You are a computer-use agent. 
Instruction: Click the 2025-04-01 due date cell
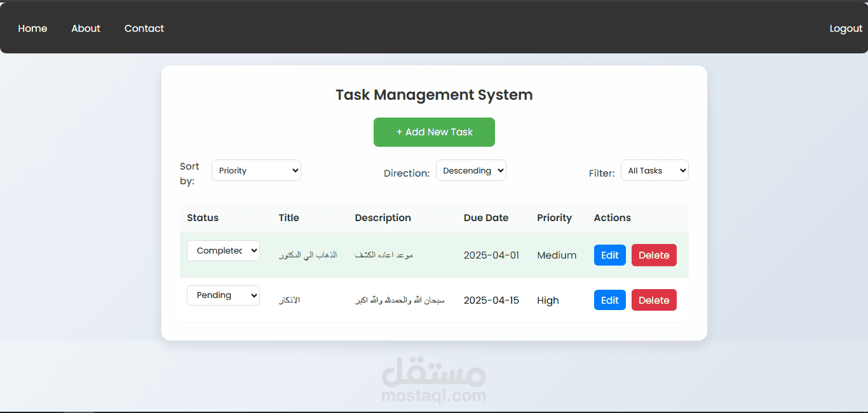[491, 255]
